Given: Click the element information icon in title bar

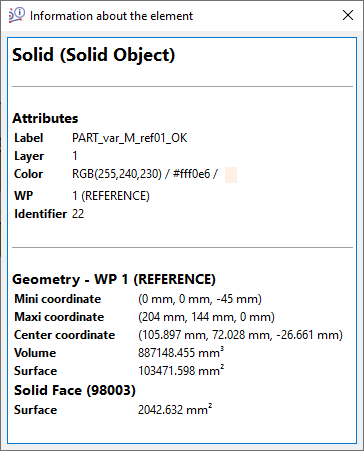Looking at the screenshot, I should coord(17,15).
